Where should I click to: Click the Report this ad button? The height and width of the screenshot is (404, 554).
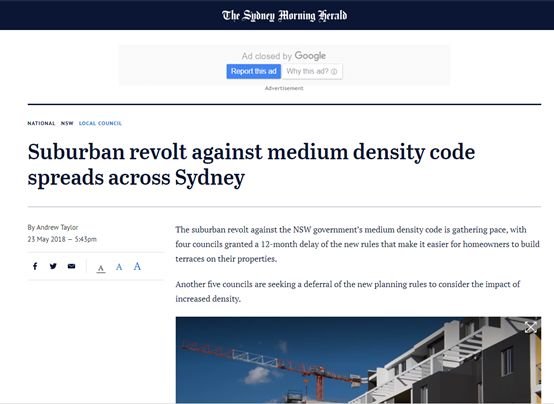[254, 71]
